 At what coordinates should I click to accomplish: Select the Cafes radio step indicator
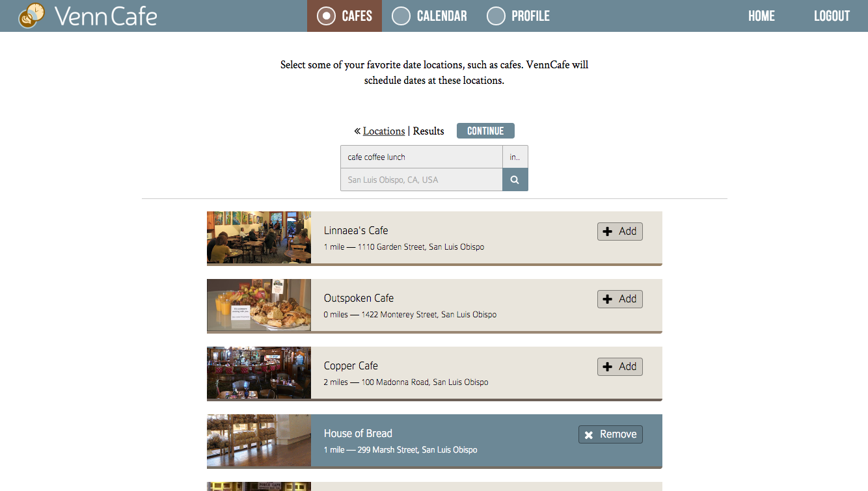326,16
